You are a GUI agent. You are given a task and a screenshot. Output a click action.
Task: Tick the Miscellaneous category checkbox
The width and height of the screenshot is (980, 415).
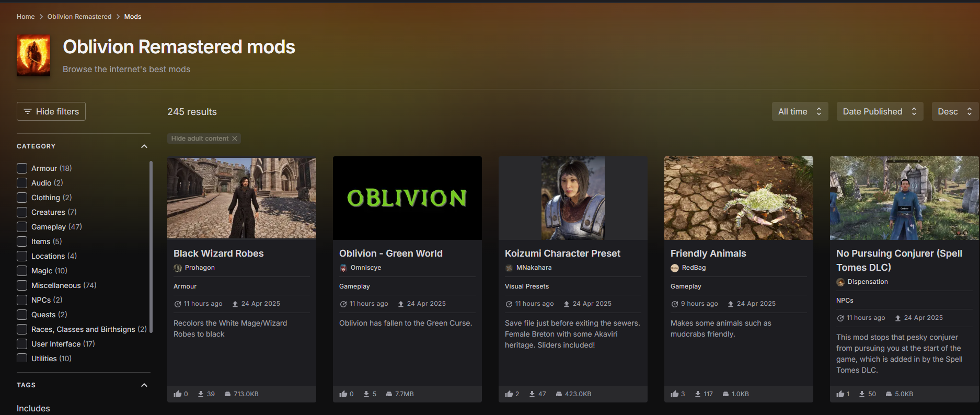[22, 285]
